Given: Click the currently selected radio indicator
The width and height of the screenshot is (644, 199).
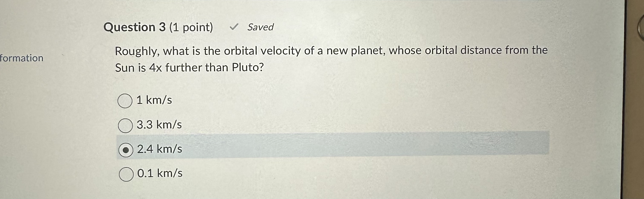Looking at the screenshot, I should tap(126, 150).
